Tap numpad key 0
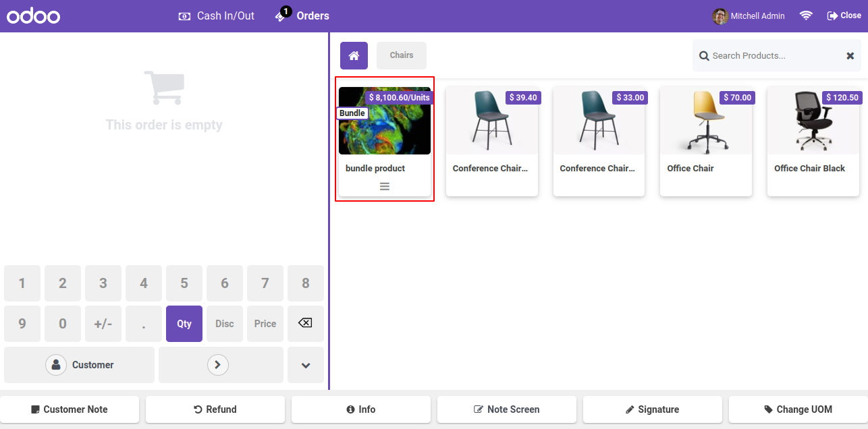868x429 pixels. tap(63, 324)
